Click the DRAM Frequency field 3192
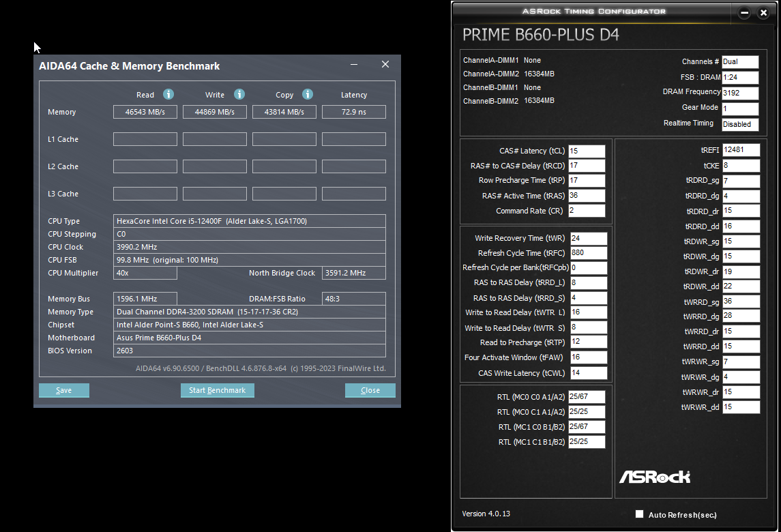781x532 pixels. (740, 93)
